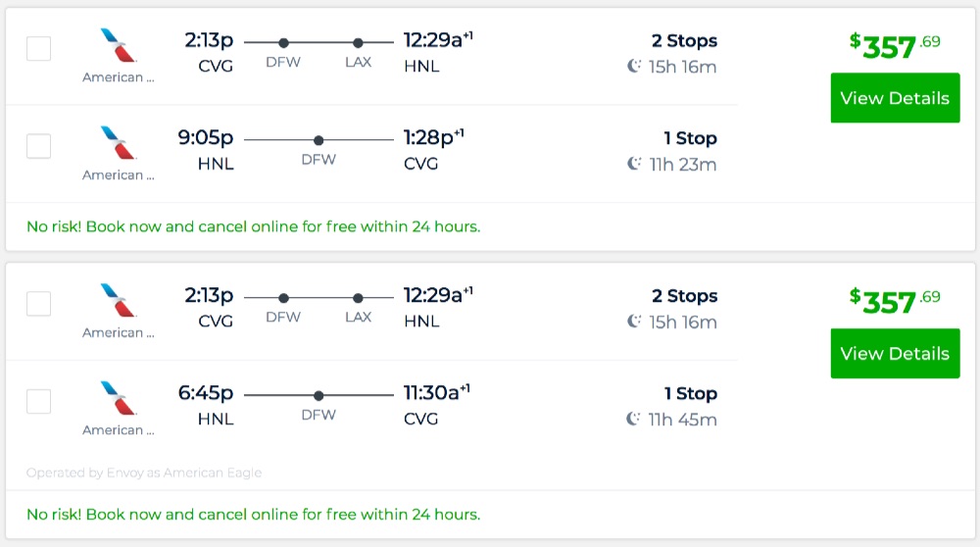980x547 pixels.
Task: Click American Airlines logo on 9:05p flight
Action: pos(118,142)
